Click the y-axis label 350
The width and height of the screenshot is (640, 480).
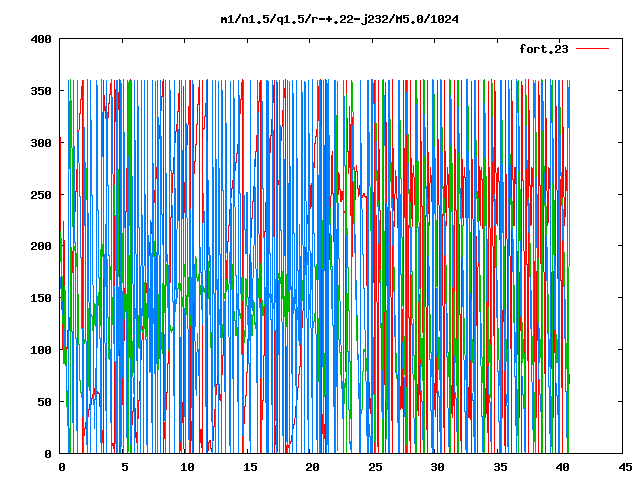coord(41,91)
